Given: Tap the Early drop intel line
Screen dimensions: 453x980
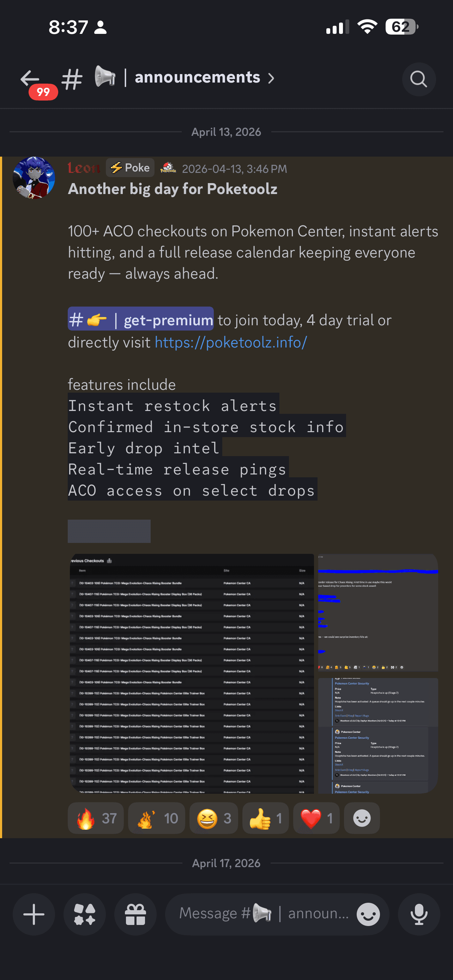Looking at the screenshot, I should [145, 448].
